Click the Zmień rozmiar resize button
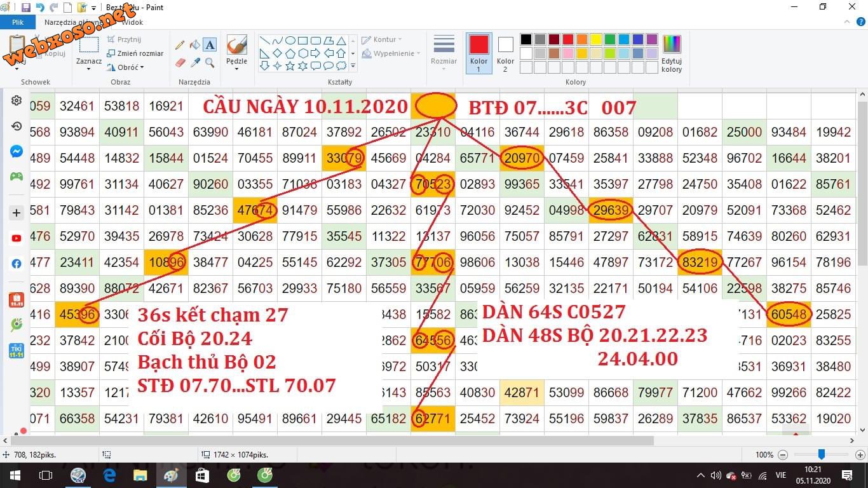 pyautogui.click(x=135, y=53)
